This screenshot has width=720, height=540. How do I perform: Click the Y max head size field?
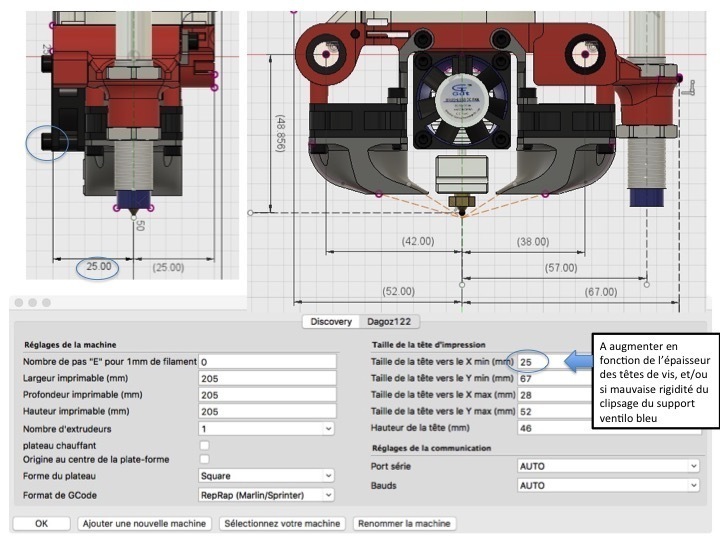coord(554,411)
